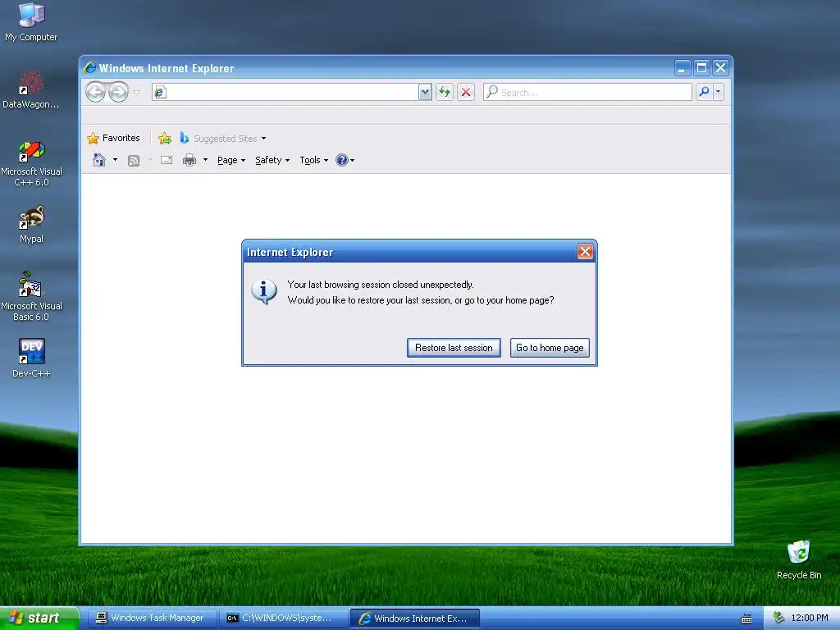Image resolution: width=840 pixels, height=630 pixels.
Task: Open the Favorites center
Action: (x=113, y=138)
